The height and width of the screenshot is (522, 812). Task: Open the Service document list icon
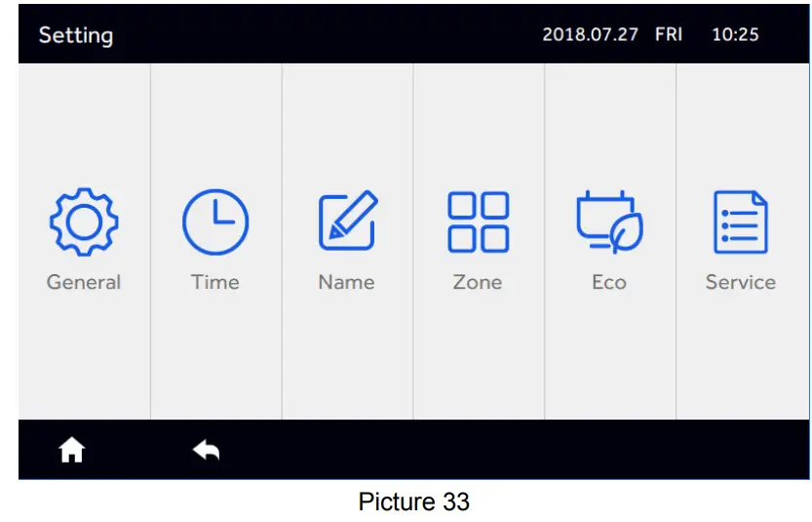[741, 221]
